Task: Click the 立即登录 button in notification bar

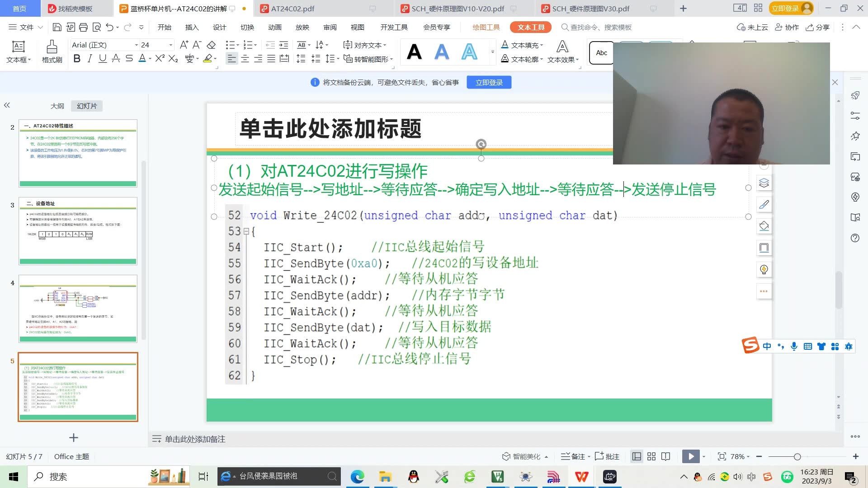Action: pyautogui.click(x=489, y=82)
